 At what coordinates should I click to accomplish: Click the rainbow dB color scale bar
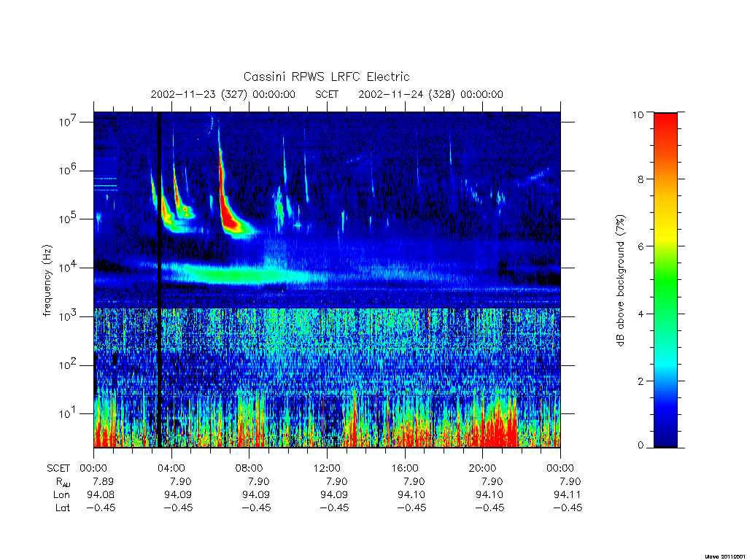665,280
